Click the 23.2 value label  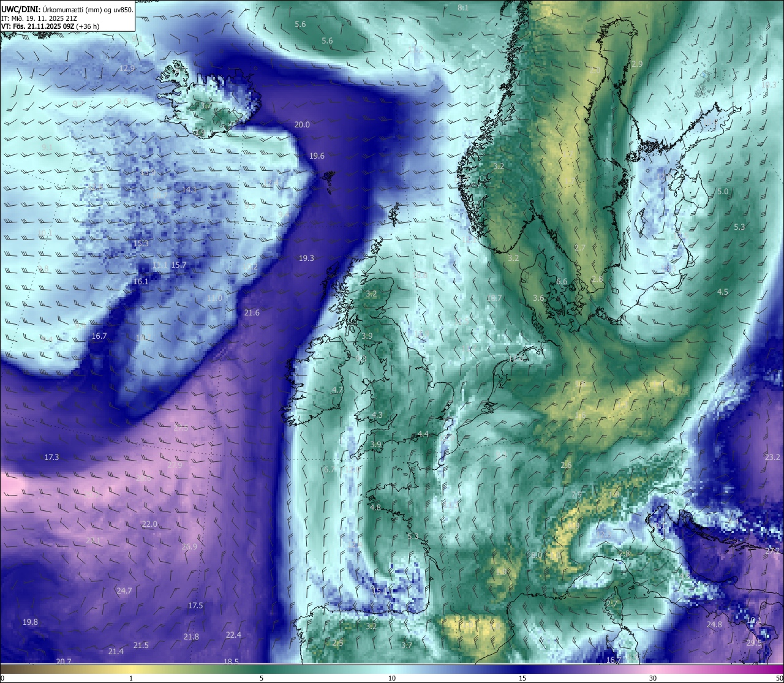pyautogui.click(x=773, y=457)
